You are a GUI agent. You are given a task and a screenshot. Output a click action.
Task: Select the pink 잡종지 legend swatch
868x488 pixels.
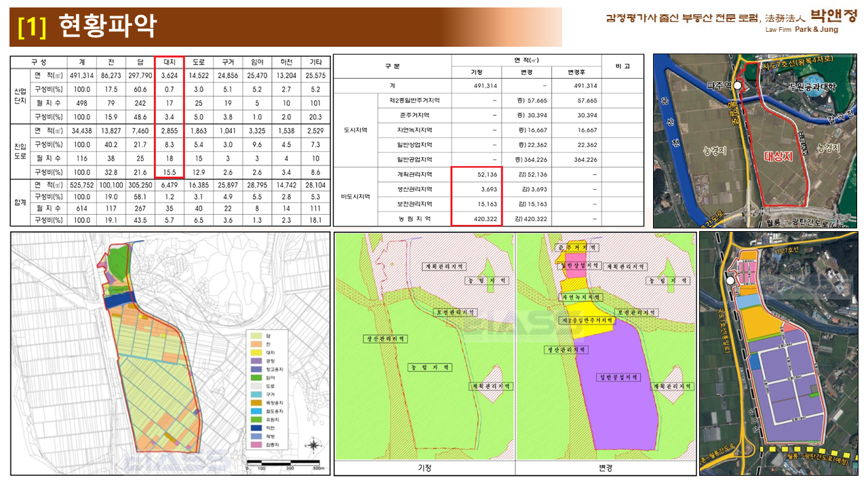tap(256, 445)
